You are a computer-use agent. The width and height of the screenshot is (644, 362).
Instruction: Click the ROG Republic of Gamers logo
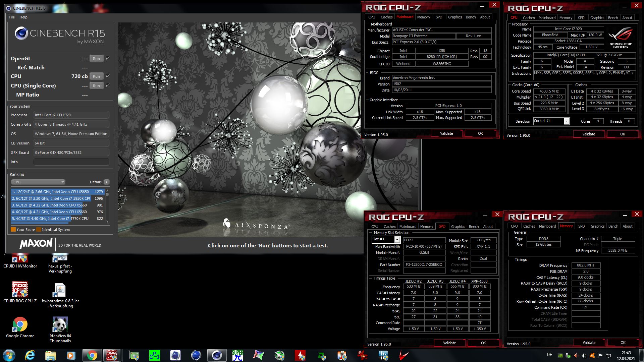[621, 38]
